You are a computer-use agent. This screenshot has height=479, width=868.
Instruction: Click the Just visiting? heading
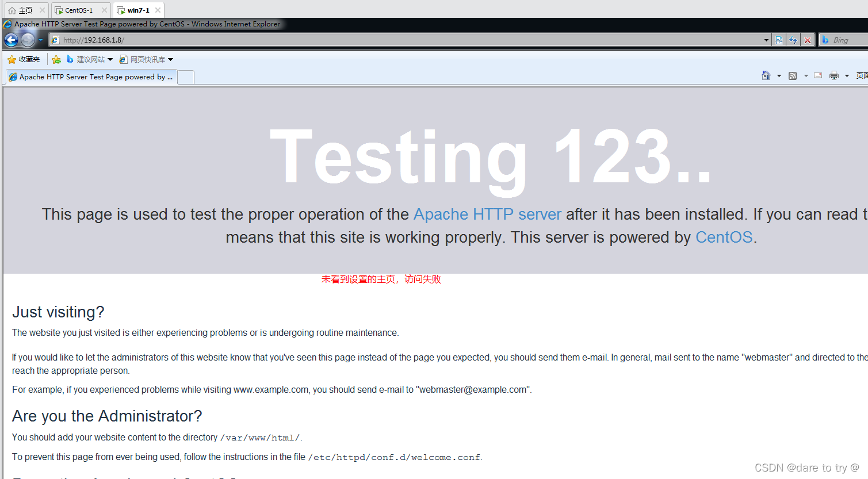point(58,312)
